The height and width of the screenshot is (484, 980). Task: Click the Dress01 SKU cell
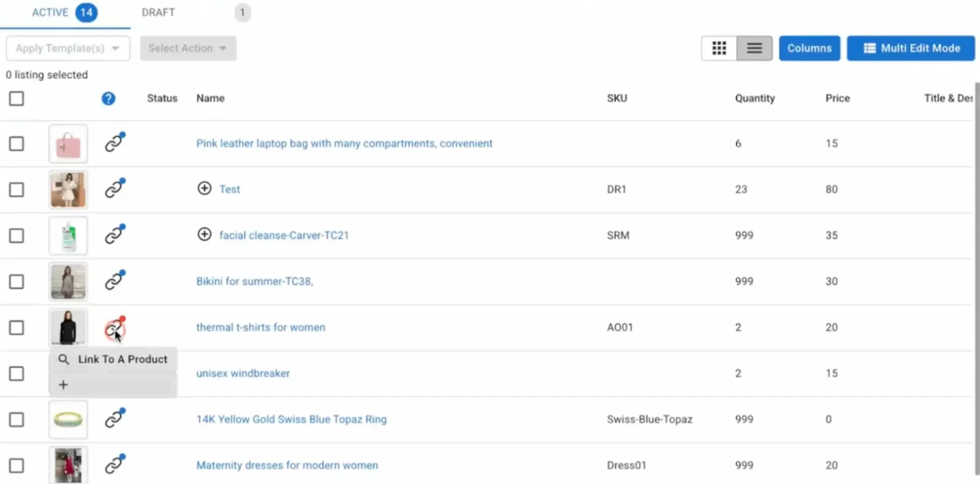(626, 465)
